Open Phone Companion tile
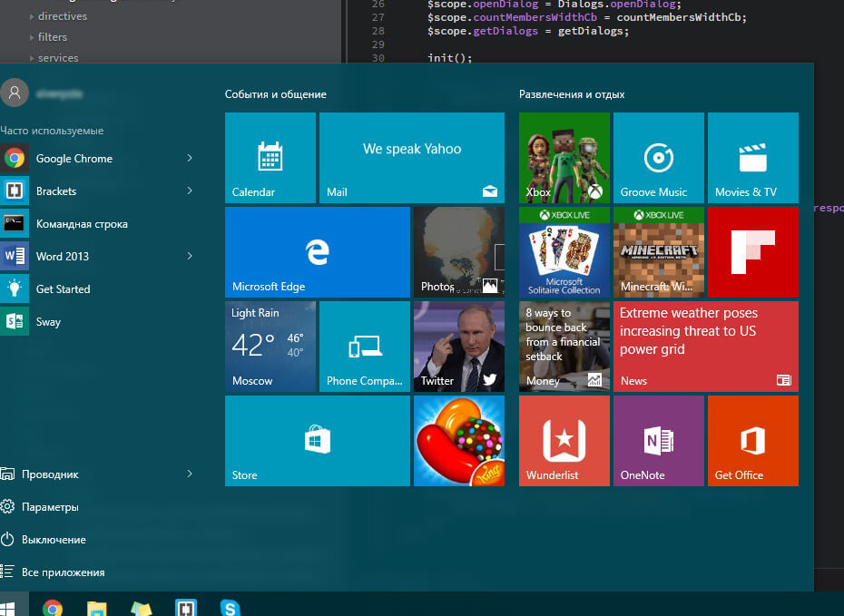 point(364,346)
